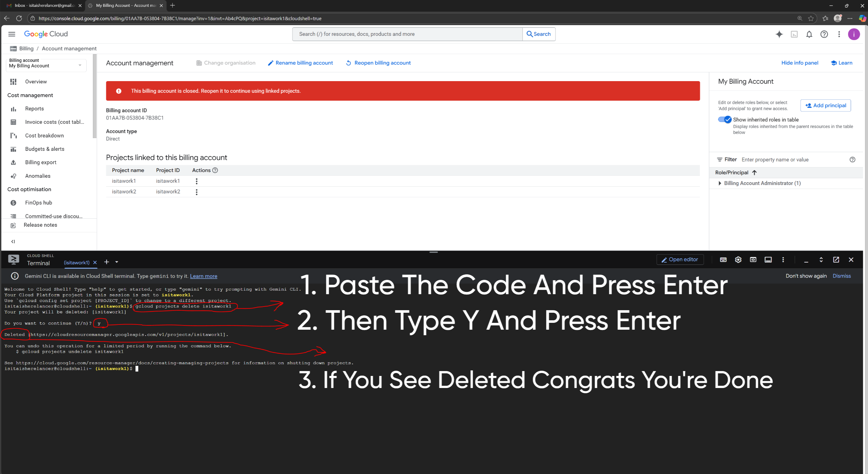The image size is (868, 474).
Task: Open the help question mark menu
Action: coord(824,34)
